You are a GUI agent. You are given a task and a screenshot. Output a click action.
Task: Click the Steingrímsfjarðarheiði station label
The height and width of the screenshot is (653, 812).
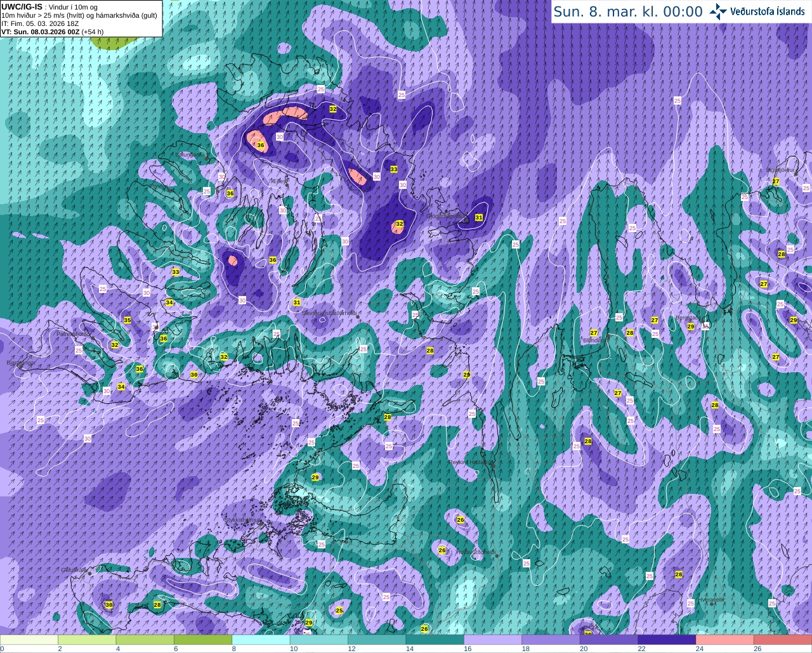click(330, 313)
